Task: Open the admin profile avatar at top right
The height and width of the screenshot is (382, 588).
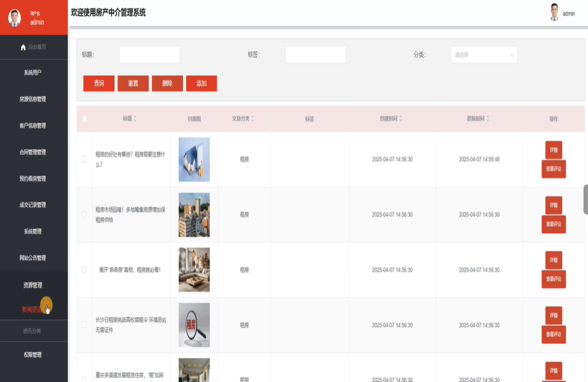Action: [555, 13]
